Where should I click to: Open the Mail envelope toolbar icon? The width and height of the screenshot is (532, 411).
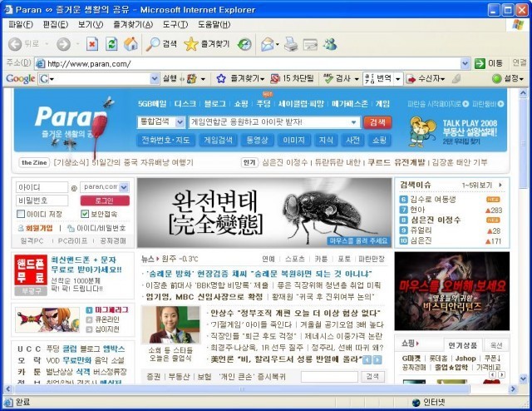tap(268, 44)
